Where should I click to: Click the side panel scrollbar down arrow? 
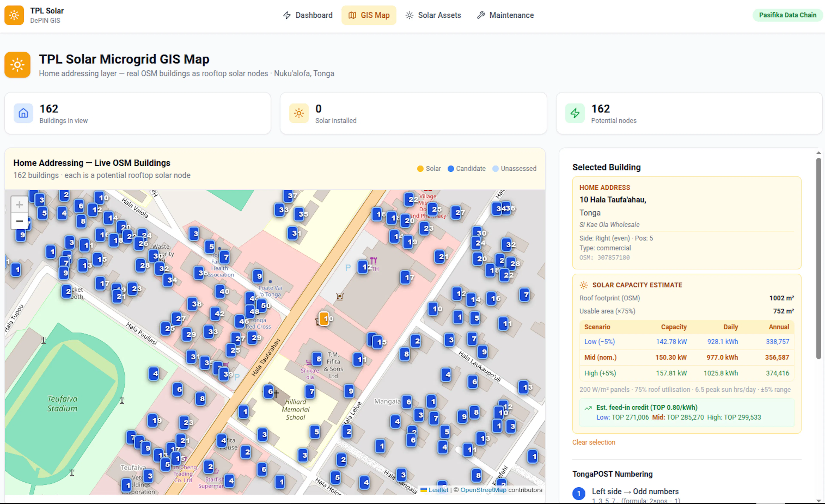pos(818,500)
